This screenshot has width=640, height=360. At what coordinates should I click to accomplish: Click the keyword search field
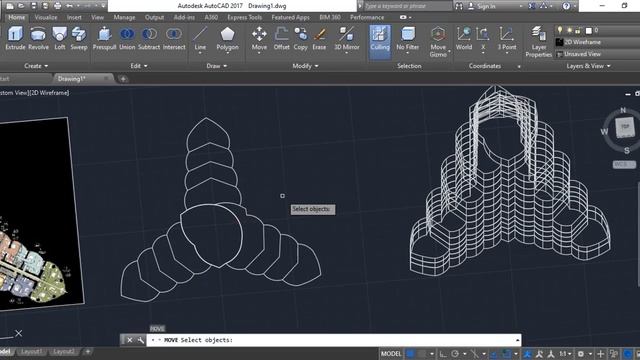tap(407, 6)
